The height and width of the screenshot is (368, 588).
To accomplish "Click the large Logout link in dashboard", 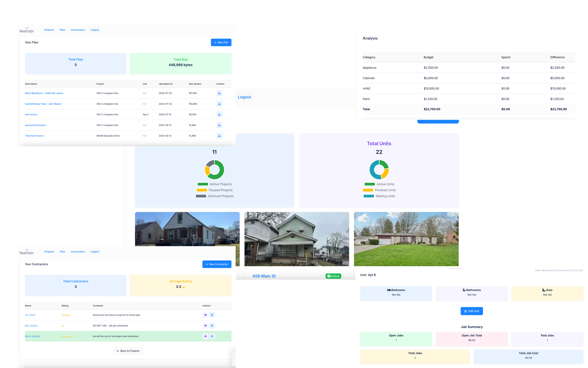I will (244, 97).
